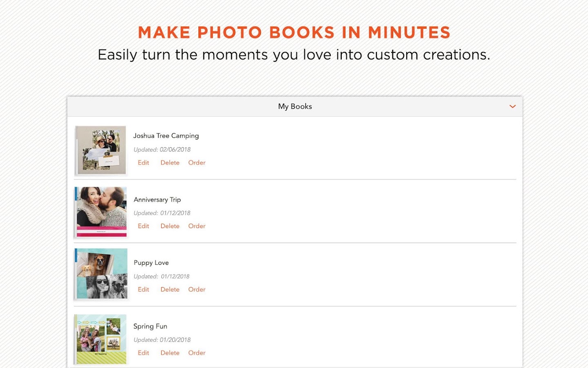Delete the Spring Fun book
The width and height of the screenshot is (588, 368).
coord(170,353)
